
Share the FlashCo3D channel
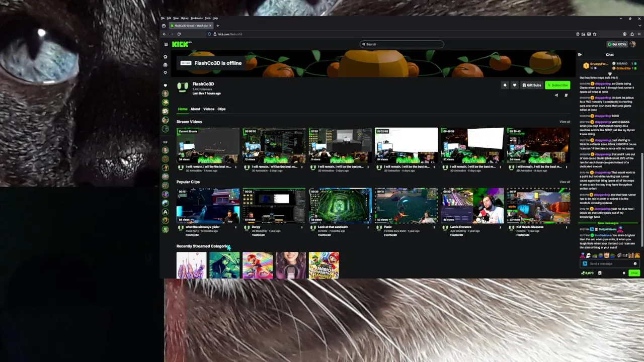pos(556,95)
